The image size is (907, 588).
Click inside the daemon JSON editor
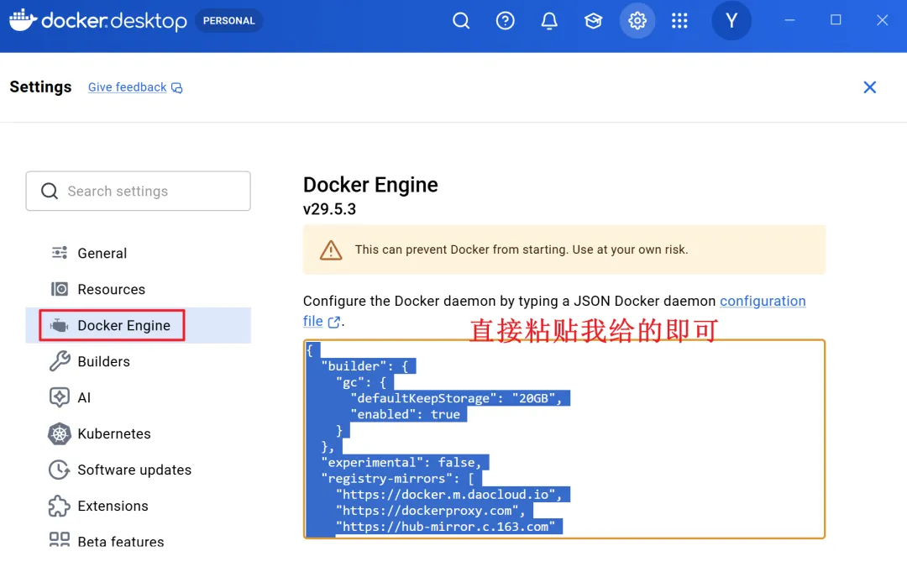[564, 439]
